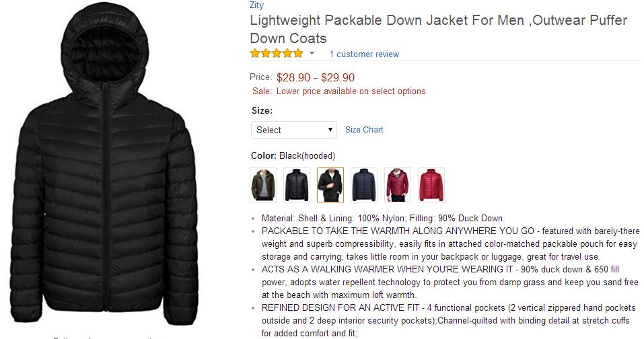Expand the rating breakdown arrow beside stars
The image size is (644, 339).
pyautogui.click(x=312, y=53)
